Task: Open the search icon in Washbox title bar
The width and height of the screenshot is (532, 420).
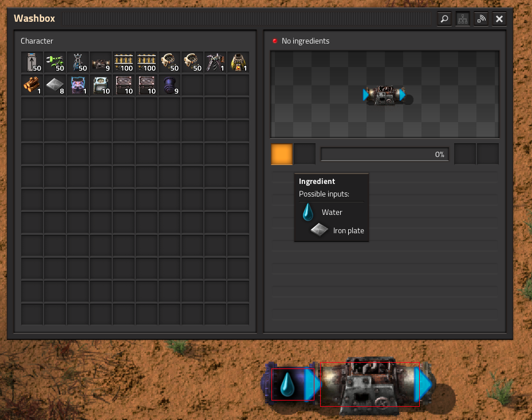Action: (444, 19)
